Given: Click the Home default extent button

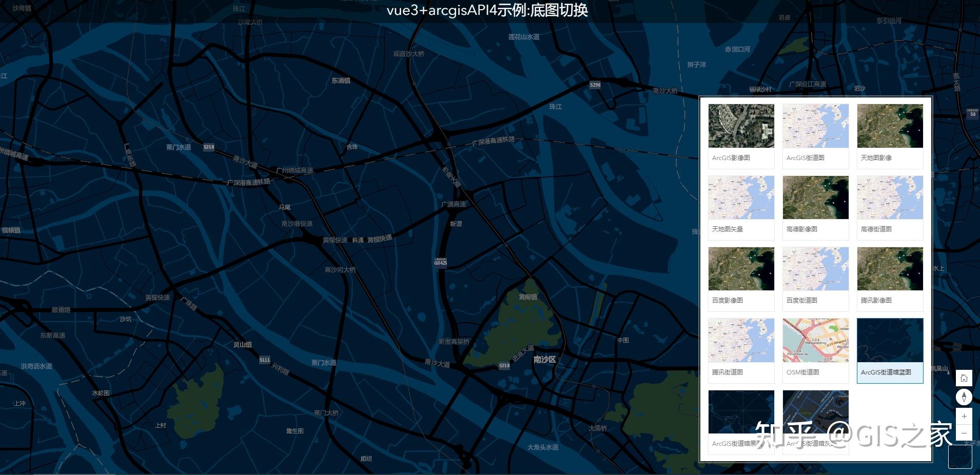Looking at the screenshot, I should pos(964,378).
